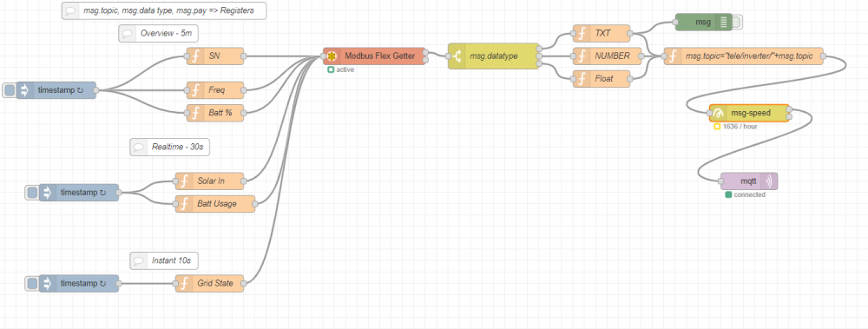Screen dimensions: 868x329
Task: Click the Modbus Flex Getter node icon
Action: click(x=332, y=56)
